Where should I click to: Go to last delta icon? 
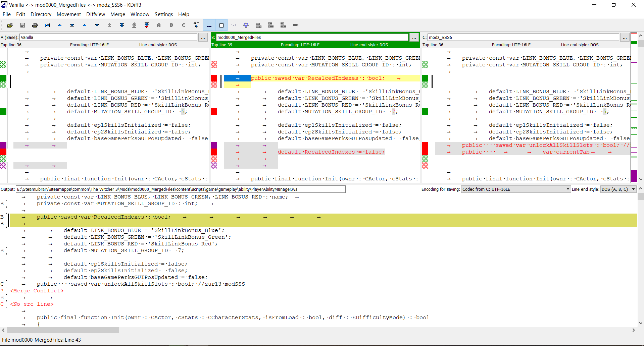coord(72,25)
